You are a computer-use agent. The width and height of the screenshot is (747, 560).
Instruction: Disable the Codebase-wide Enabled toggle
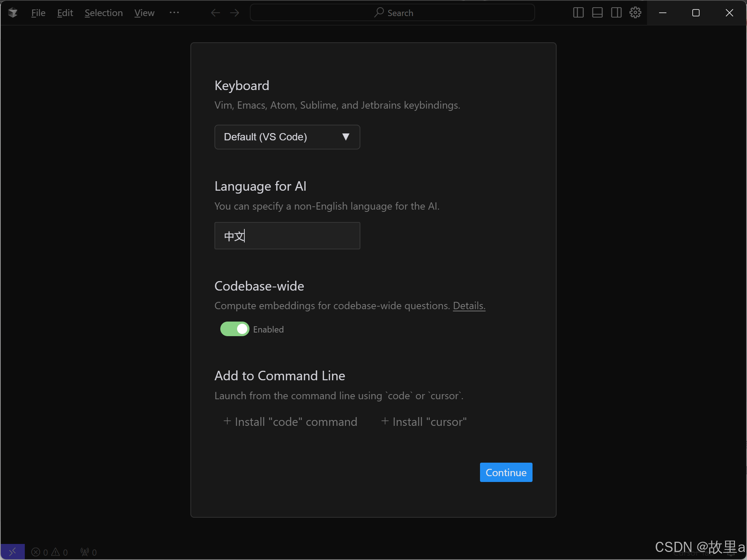tap(235, 329)
